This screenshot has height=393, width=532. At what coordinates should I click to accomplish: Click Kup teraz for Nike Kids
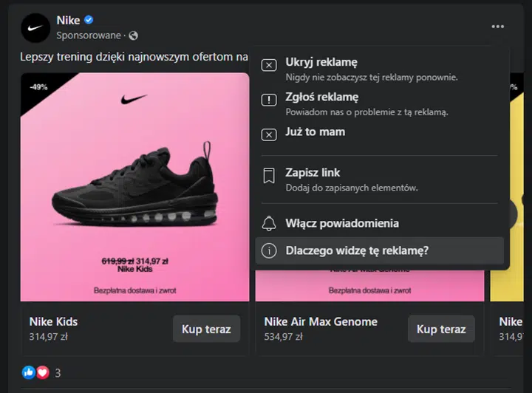(206, 329)
